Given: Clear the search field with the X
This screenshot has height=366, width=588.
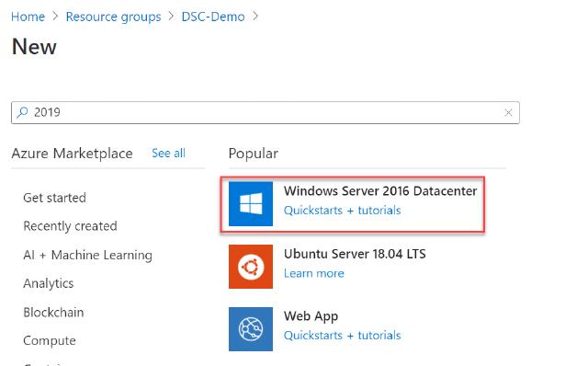Looking at the screenshot, I should (x=508, y=112).
